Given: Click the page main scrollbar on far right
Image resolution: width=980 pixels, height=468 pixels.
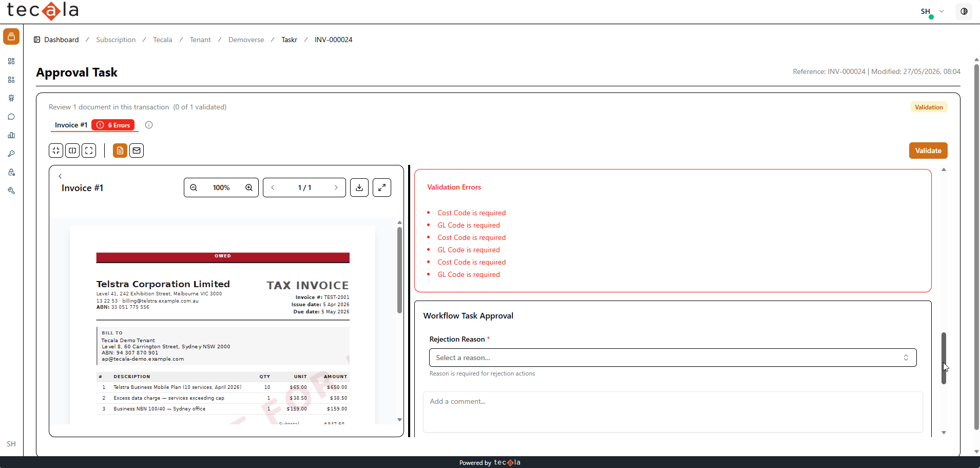Looking at the screenshot, I should coord(976,247).
